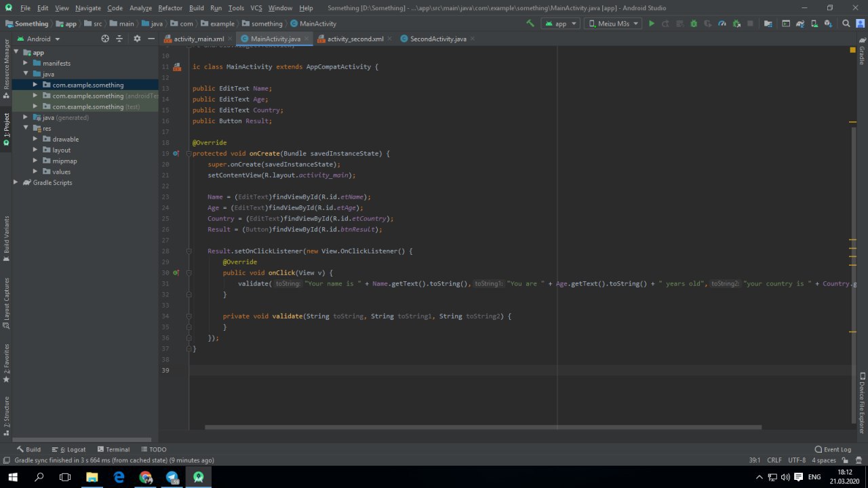Open the Meizu M3s device dropdown
The image size is (868, 488).
(x=612, y=23)
